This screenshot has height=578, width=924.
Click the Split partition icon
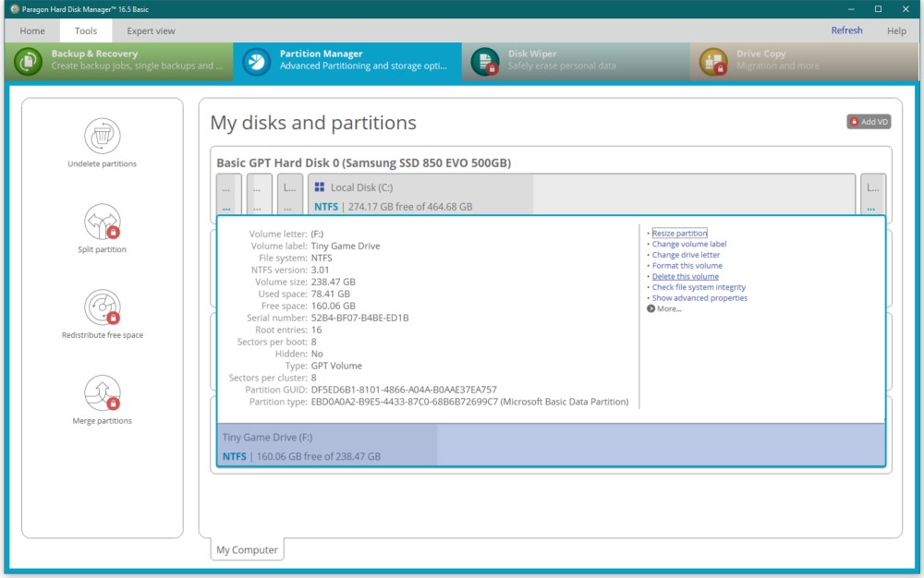pos(102,222)
